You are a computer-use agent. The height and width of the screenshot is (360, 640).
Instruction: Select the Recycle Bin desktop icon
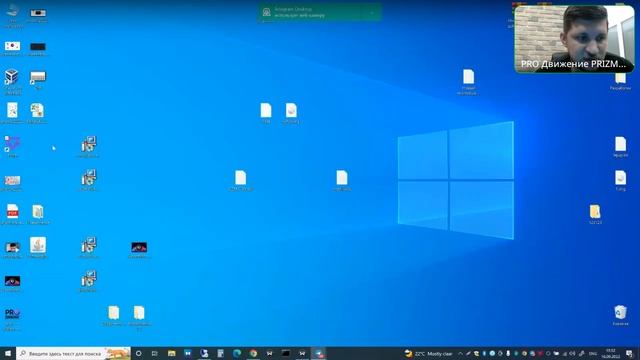[x=620, y=315]
